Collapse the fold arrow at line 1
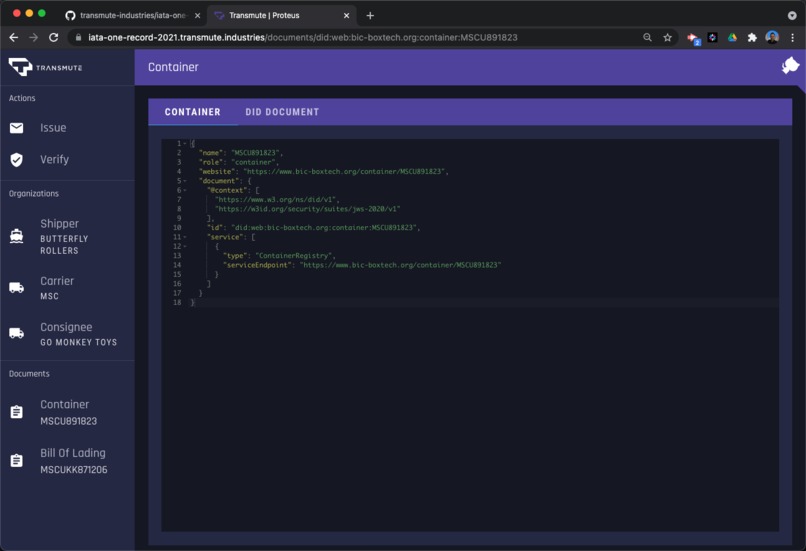The width and height of the screenshot is (806, 551). [x=185, y=143]
